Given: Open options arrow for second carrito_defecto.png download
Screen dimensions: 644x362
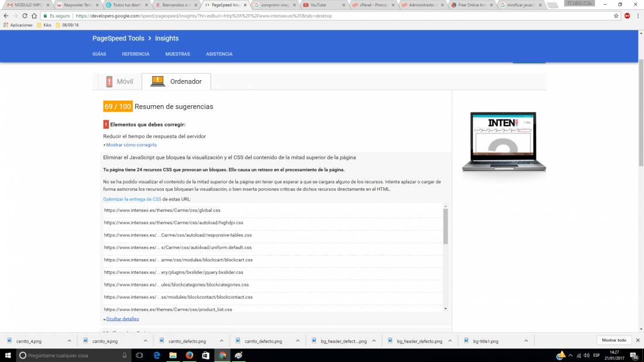Looking at the screenshot, I should coord(298,341).
